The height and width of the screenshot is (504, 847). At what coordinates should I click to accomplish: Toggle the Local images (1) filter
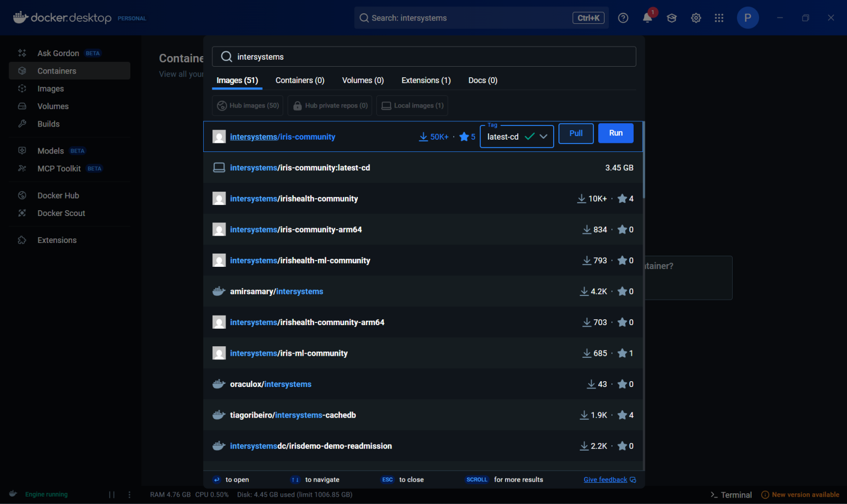click(x=412, y=106)
